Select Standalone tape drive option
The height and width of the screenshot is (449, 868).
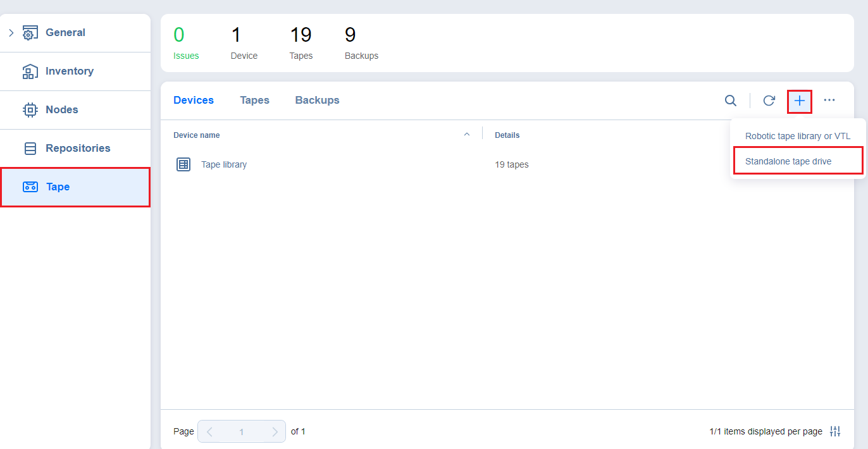point(788,161)
